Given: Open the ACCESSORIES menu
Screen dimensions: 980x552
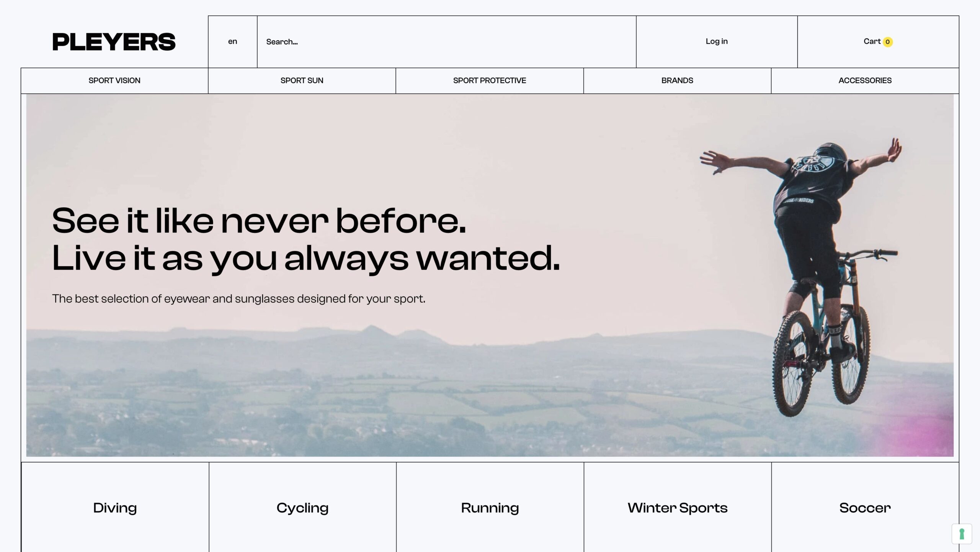Looking at the screenshot, I should point(865,80).
